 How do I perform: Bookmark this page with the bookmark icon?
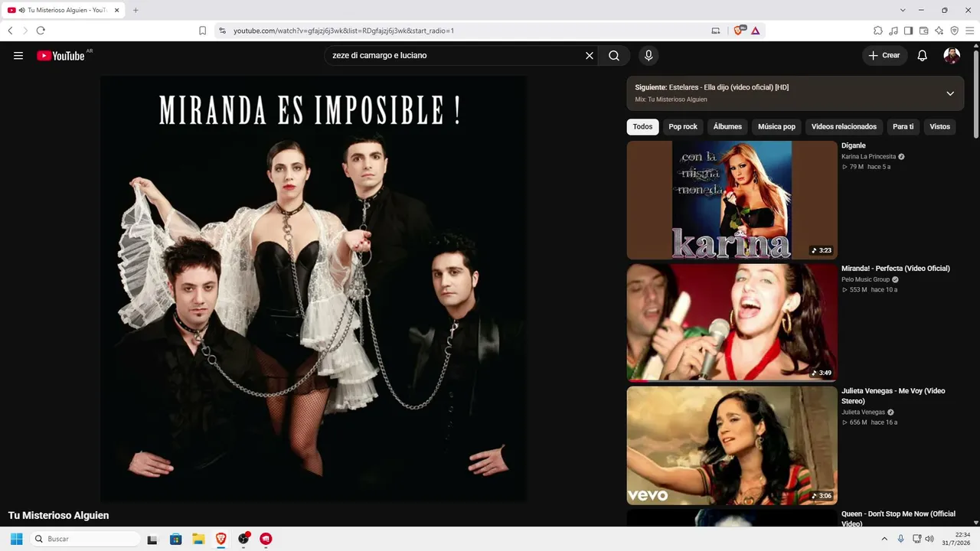203,31
